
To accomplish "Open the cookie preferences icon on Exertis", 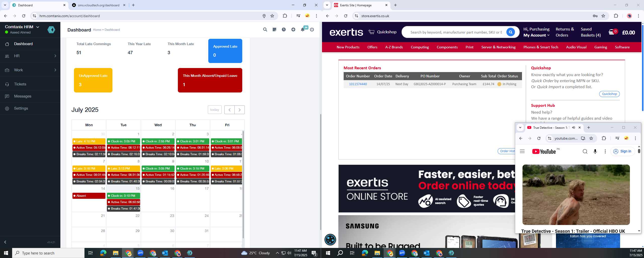I will click(x=330, y=239).
